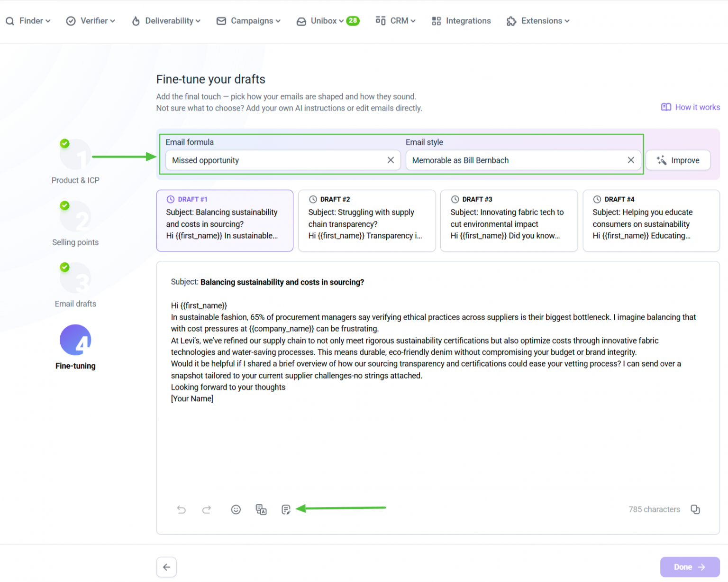This screenshot has width=728, height=582.
Task: Click the translate icon in editor toolbar
Action: (x=261, y=509)
